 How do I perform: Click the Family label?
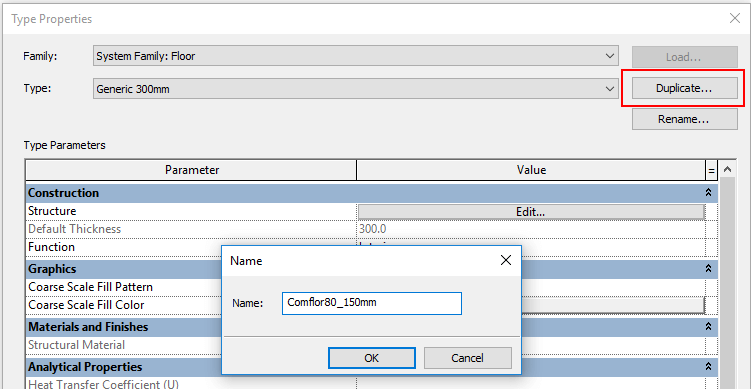coord(40,56)
